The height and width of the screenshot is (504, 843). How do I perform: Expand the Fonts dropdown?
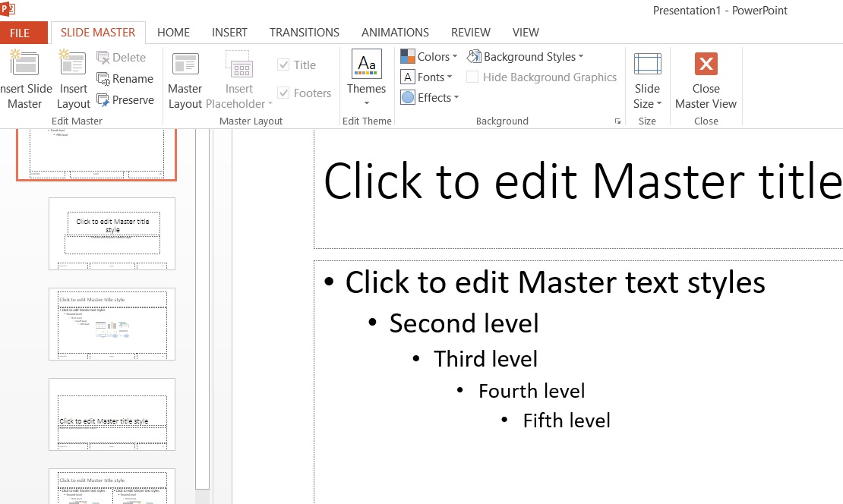[x=426, y=77]
